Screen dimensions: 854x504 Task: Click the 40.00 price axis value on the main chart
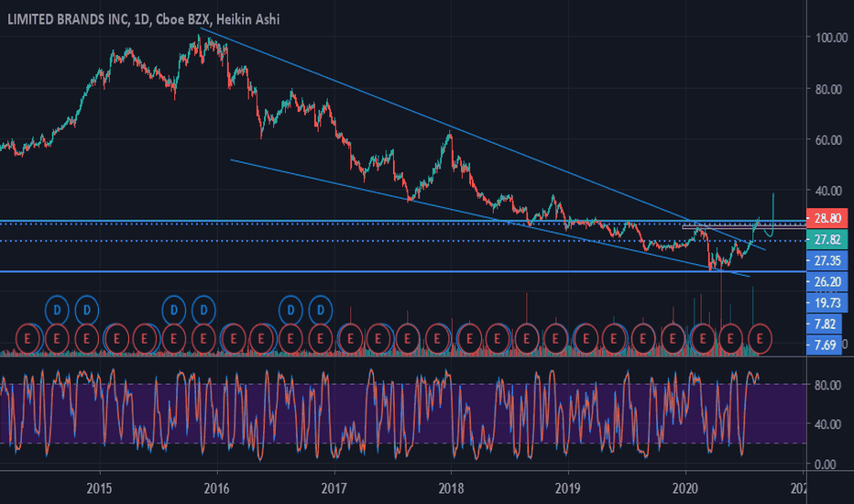828,191
